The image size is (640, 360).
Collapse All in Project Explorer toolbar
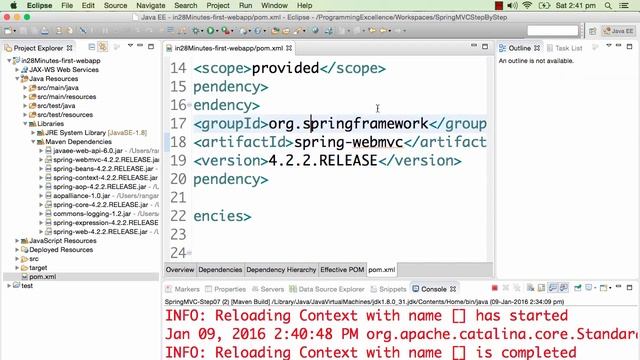click(92, 47)
